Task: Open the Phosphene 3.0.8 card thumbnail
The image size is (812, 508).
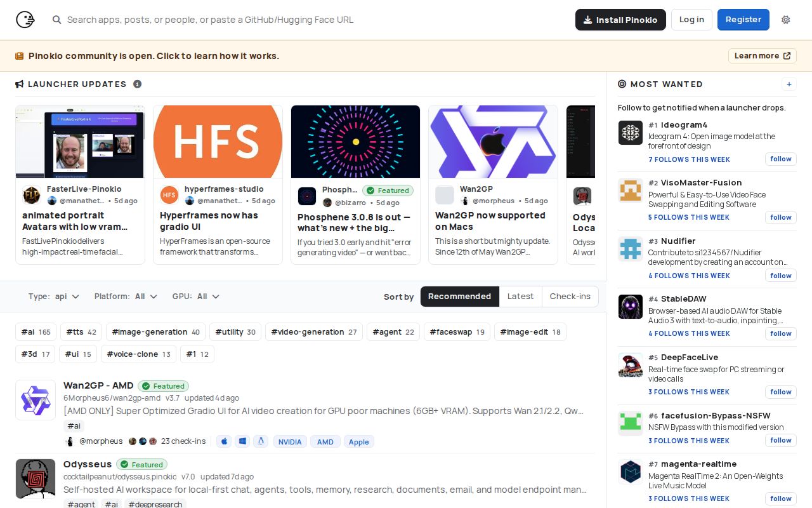Action: point(355,142)
